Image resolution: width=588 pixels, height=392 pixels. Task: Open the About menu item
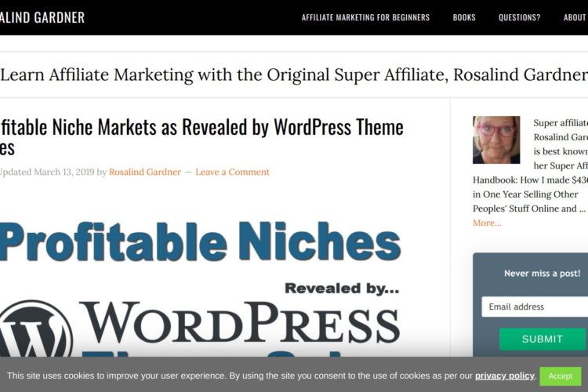tap(575, 17)
